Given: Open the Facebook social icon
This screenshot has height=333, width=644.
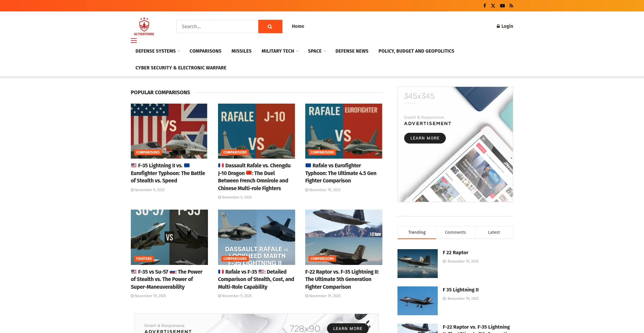Looking at the screenshot, I should pos(484,6).
